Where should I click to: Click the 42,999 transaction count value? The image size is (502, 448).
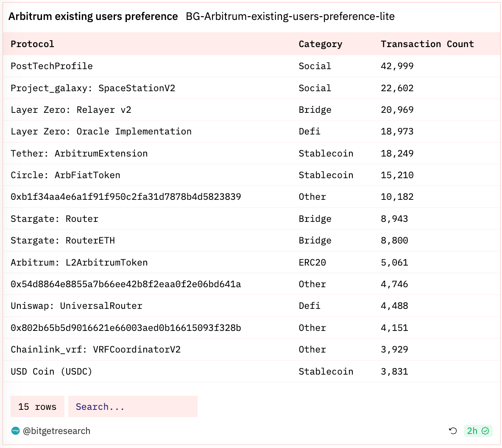click(x=397, y=66)
